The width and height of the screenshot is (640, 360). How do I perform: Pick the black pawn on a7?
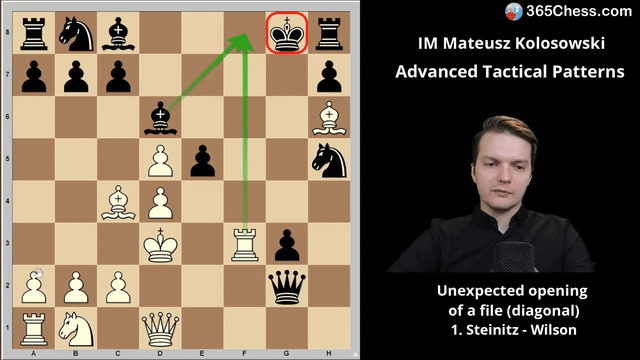point(33,76)
